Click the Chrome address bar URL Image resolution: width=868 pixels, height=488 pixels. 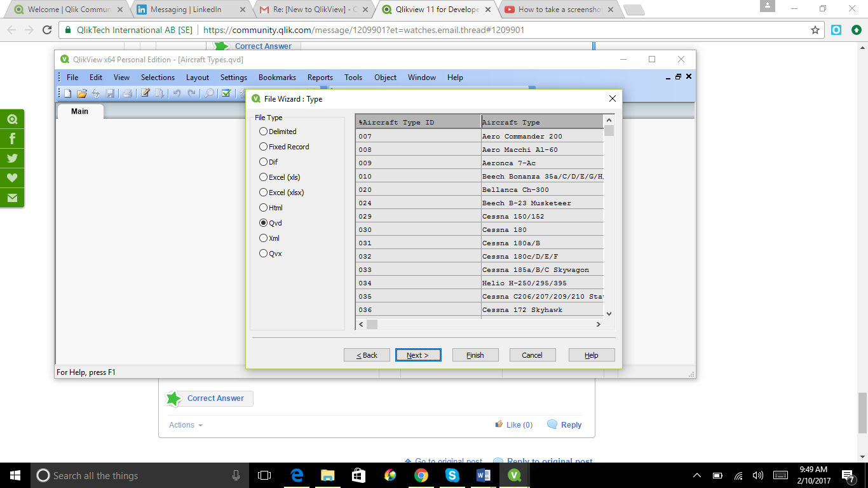pos(363,30)
